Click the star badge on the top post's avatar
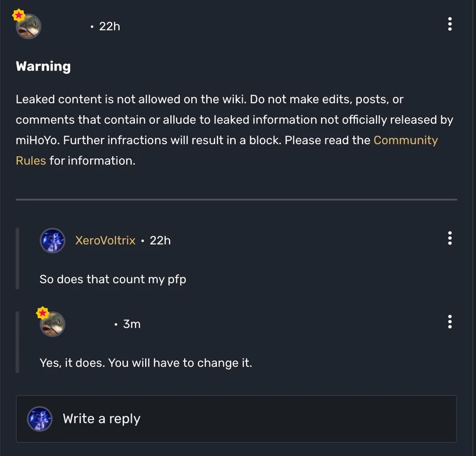Image resolution: width=476 pixels, height=456 pixels. tap(18, 14)
